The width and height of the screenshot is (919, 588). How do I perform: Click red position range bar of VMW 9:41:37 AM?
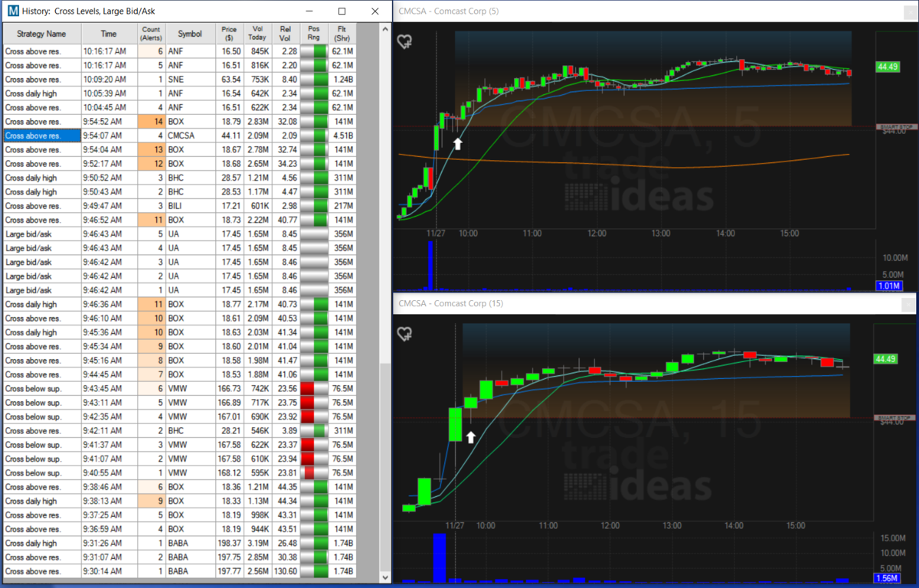point(313,445)
